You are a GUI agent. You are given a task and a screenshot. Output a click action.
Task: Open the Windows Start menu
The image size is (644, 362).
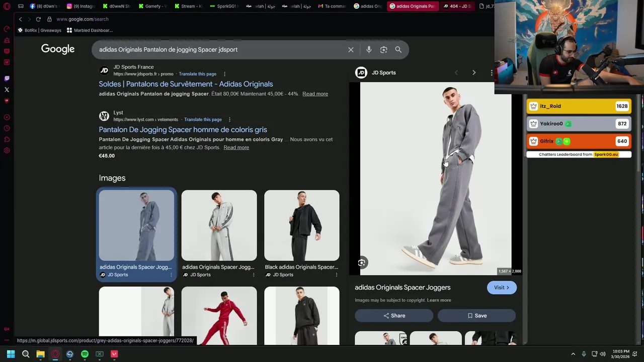(11, 354)
